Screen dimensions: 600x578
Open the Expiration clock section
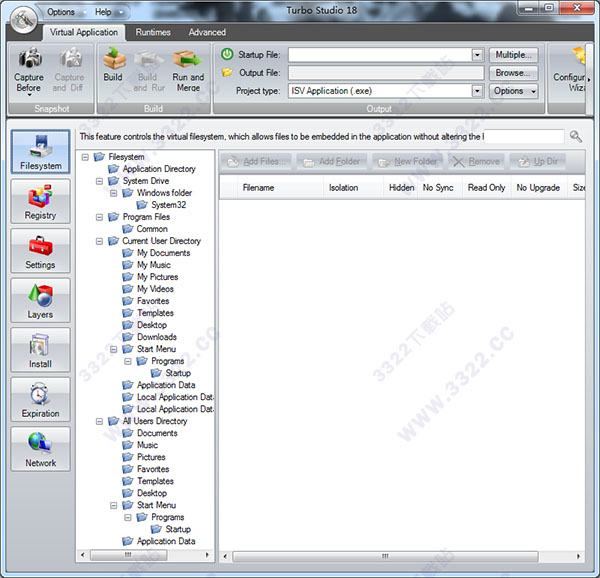41,399
